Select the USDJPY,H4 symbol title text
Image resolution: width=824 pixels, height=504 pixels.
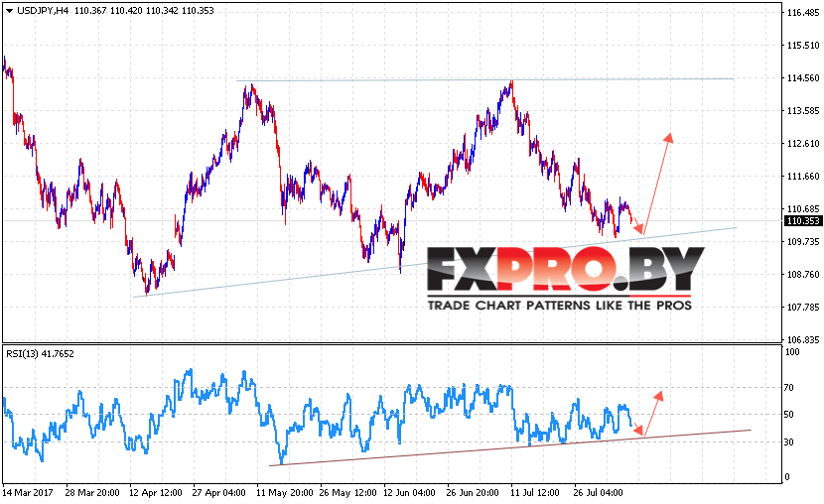point(43,11)
